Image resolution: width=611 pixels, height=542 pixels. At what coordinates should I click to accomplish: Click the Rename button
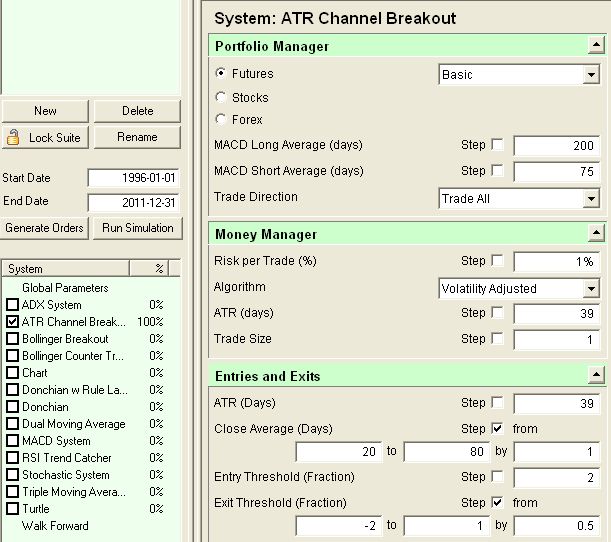click(x=137, y=137)
